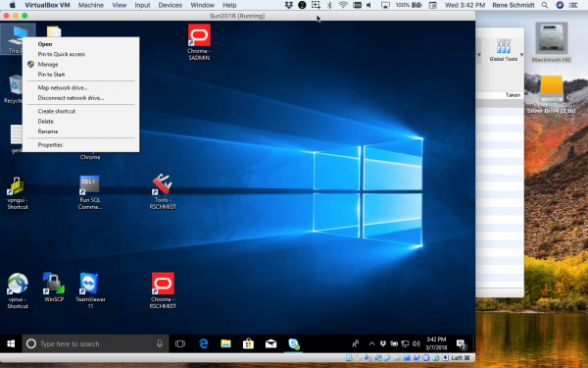The image size is (588, 368).
Task: Open Microsoft Store from the taskbar
Action: (248, 343)
